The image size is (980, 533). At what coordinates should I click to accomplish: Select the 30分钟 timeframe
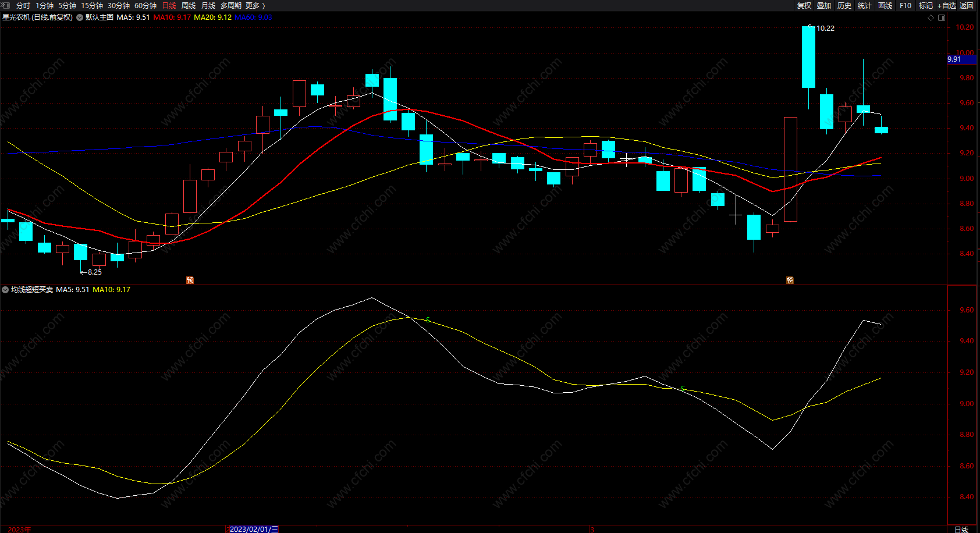tap(119, 5)
